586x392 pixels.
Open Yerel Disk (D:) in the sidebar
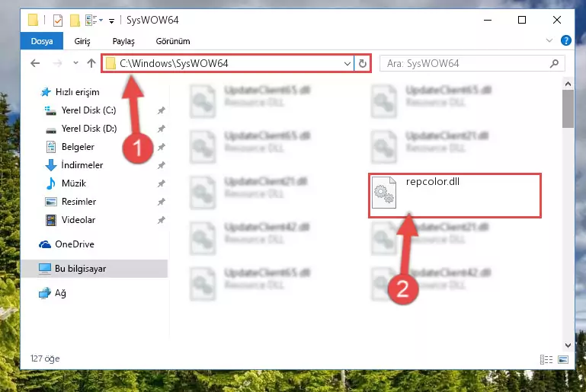[81, 129]
